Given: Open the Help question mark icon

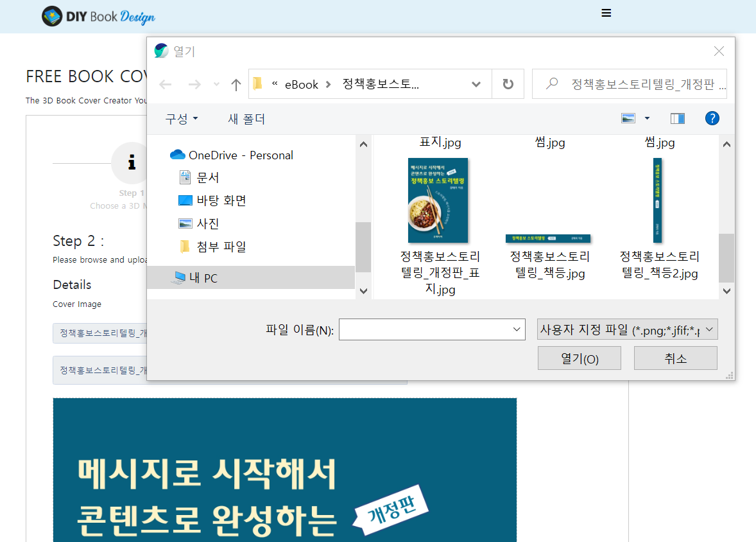Looking at the screenshot, I should [x=712, y=118].
